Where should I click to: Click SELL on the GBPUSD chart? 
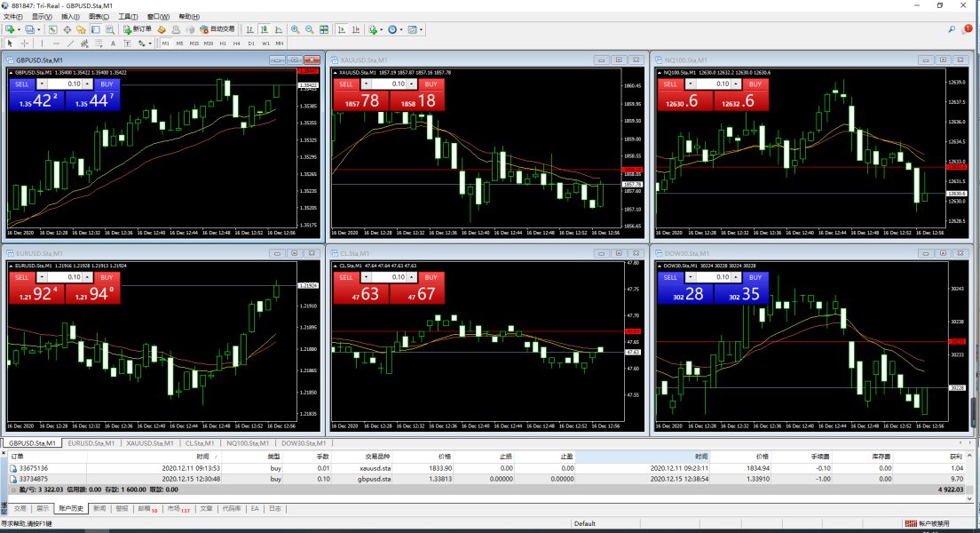22,84
